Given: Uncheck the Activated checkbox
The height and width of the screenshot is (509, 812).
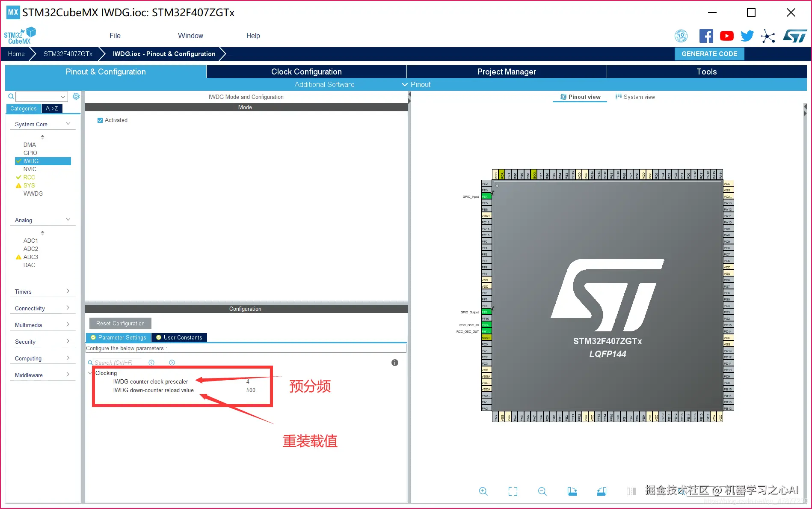Looking at the screenshot, I should 100,120.
